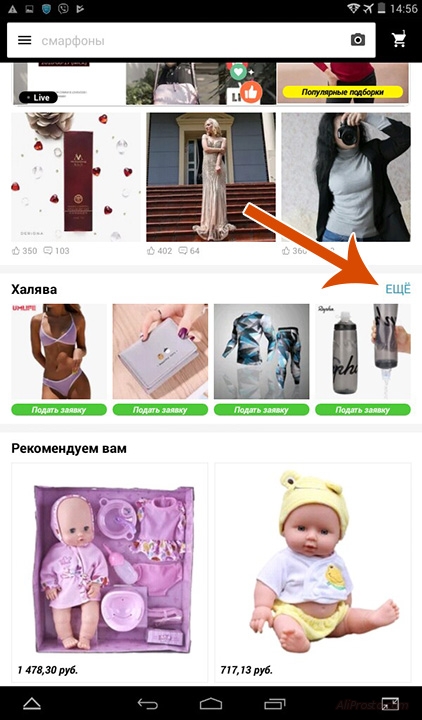Image resolution: width=422 pixels, height=720 pixels.
Task: Tap the orange thumbs-up like icon
Action: (x=251, y=92)
